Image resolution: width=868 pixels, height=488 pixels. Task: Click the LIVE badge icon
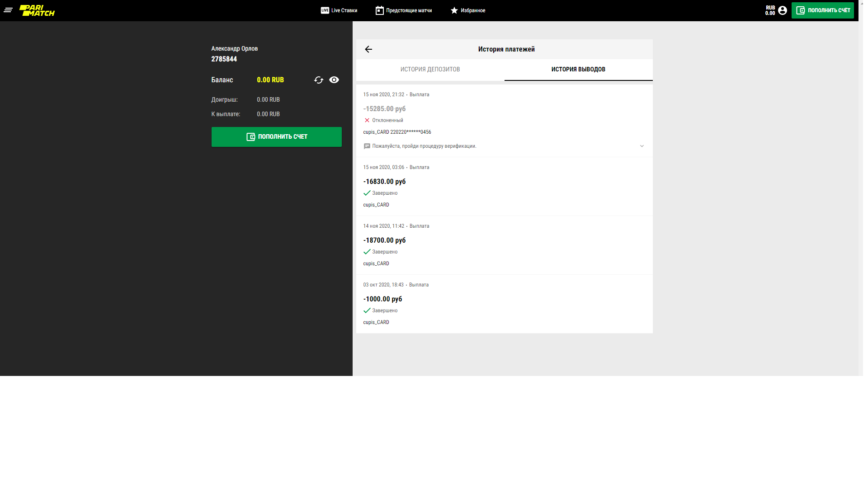pos(325,10)
